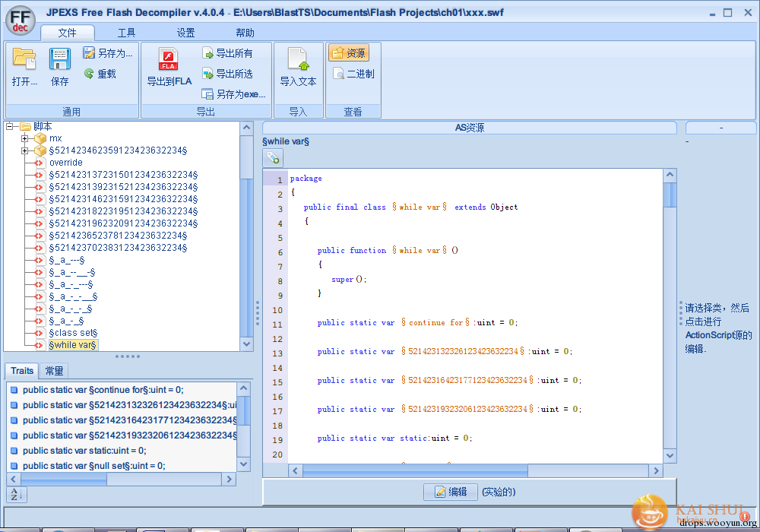Viewport: 760px width, 532px height.
Task: Sort traits alphabetically with A-Z icon
Action: pos(17,494)
